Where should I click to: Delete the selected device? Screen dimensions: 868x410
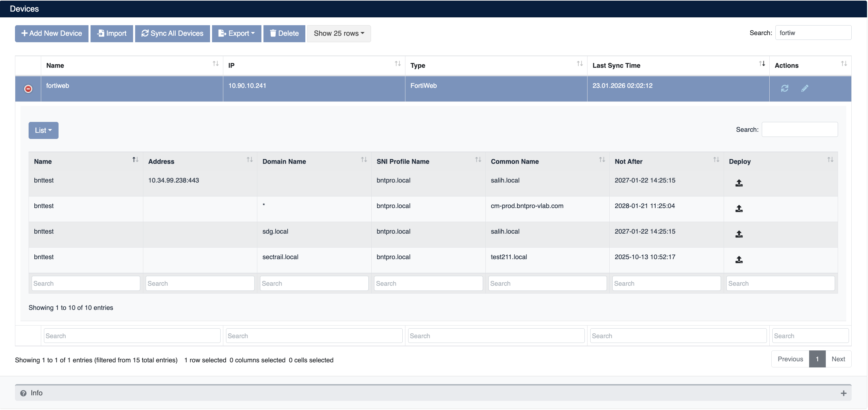pos(284,34)
